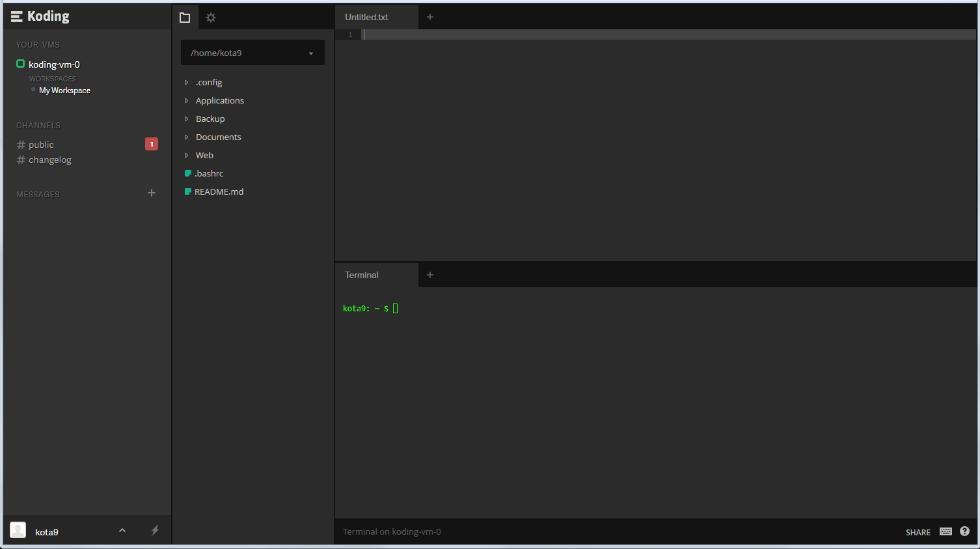Expand the .config folder arrow

187,82
